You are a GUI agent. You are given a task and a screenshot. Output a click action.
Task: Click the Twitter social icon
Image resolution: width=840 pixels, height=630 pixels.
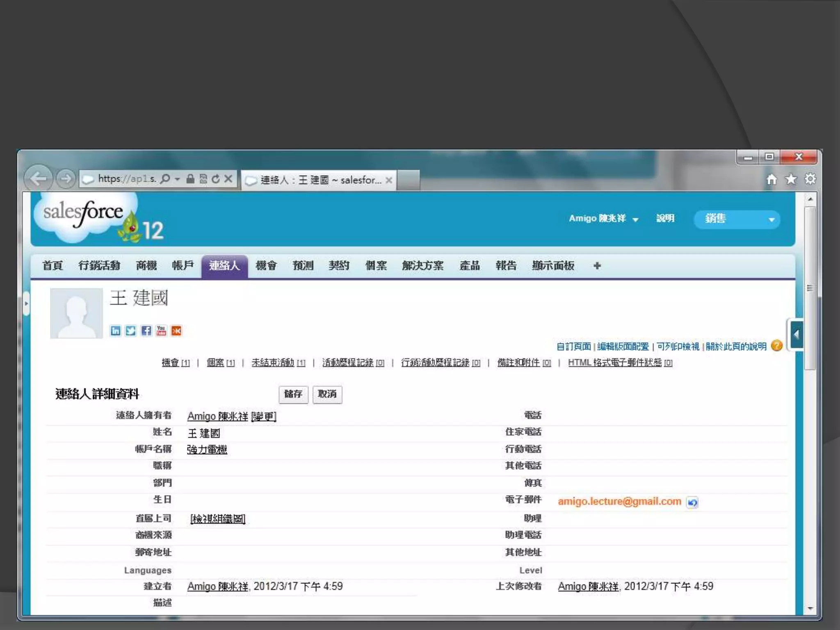point(130,331)
